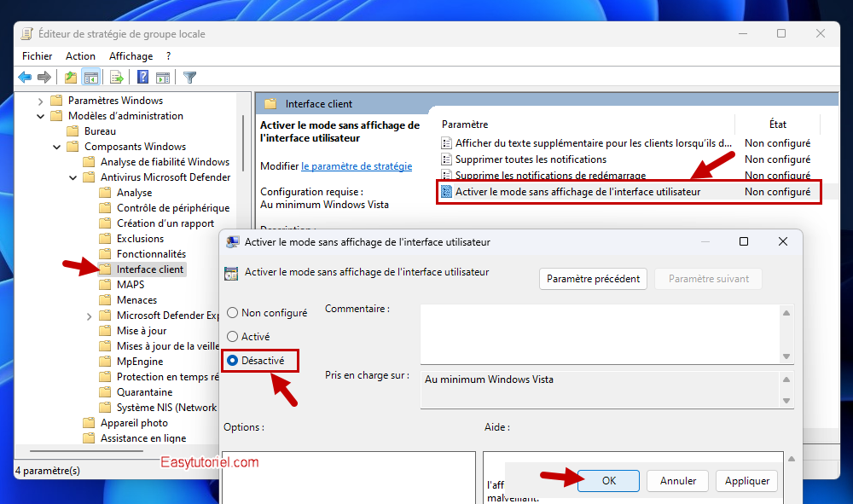Image resolution: width=853 pixels, height=504 pixels.
Task: Click the Commentaire box scroll down arrow
Action: tap(786, 356)
